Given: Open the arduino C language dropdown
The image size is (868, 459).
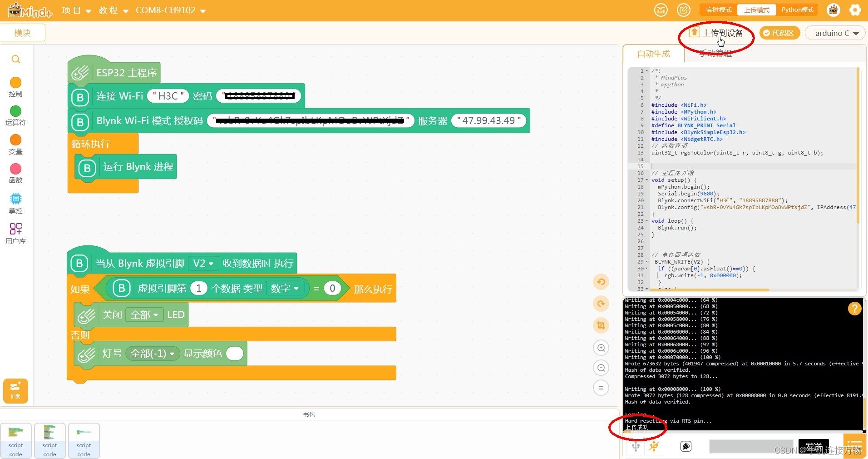Looking at the screenshot, I should tap(836, 33).
